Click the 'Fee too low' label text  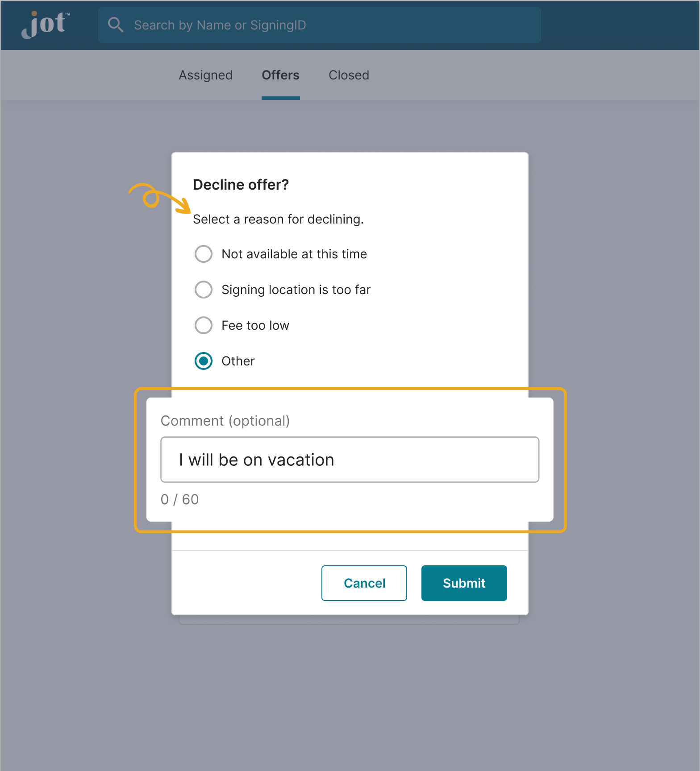(255, 325)
